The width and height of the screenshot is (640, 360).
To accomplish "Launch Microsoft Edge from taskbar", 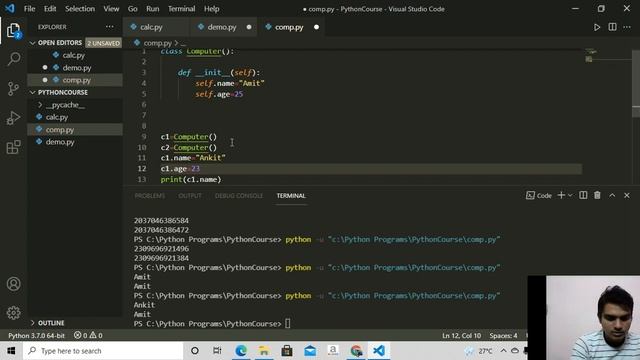I will point(241,351).
